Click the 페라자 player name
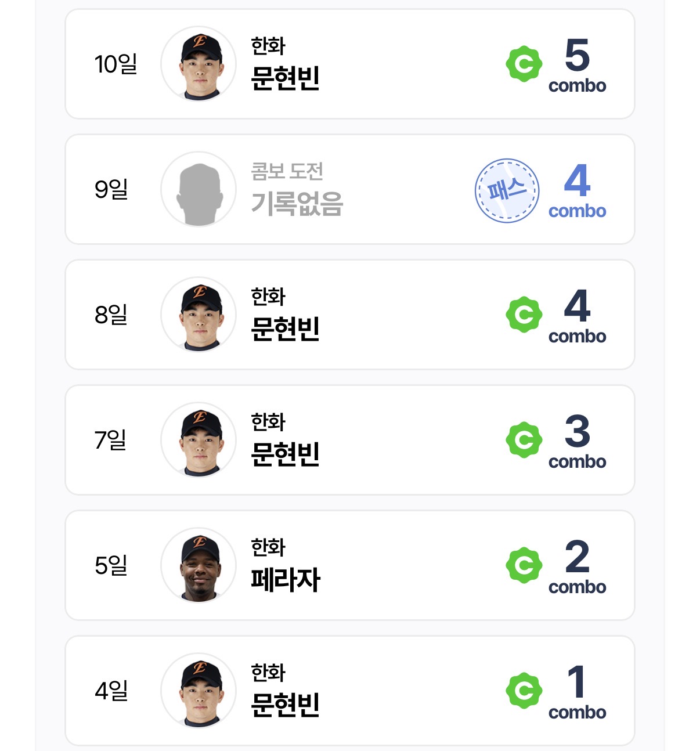This screenshot has width=700, height=751. 285,580
